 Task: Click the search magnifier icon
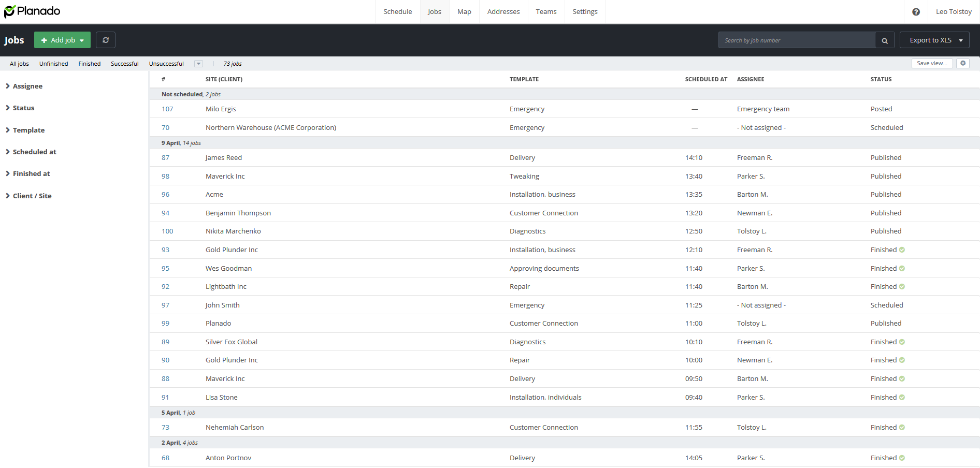[885, 40]
